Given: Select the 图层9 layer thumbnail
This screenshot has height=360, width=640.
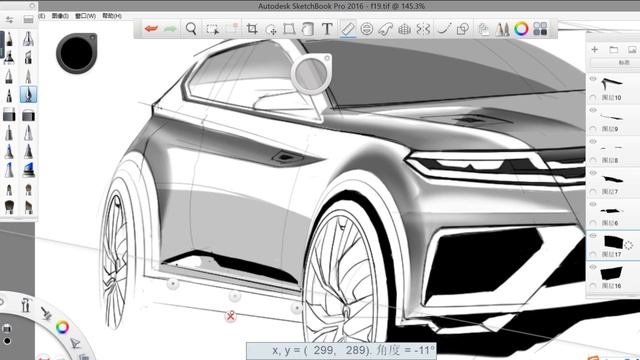Looking at the screenshot, I should pos(611,117).
